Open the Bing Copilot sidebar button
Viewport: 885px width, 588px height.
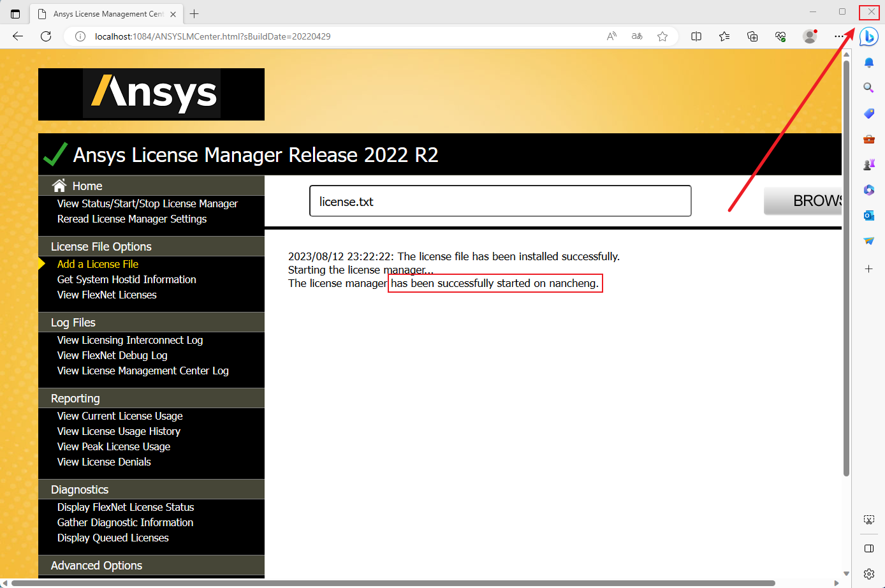coord(868,37)
